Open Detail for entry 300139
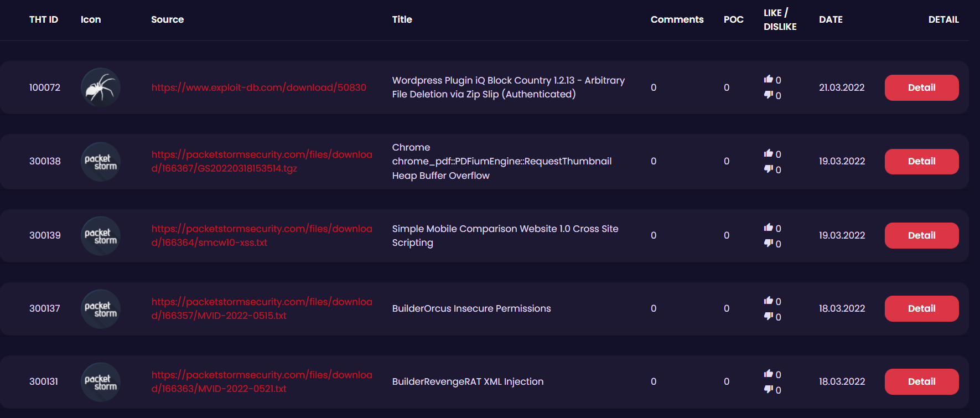 click(x=922, y=235)
